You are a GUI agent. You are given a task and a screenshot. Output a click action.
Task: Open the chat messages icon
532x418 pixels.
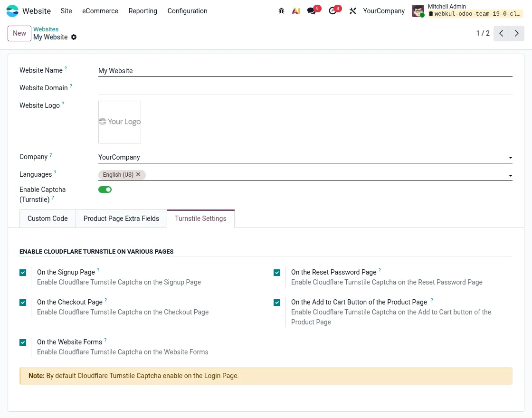click(x=312, y=11)
